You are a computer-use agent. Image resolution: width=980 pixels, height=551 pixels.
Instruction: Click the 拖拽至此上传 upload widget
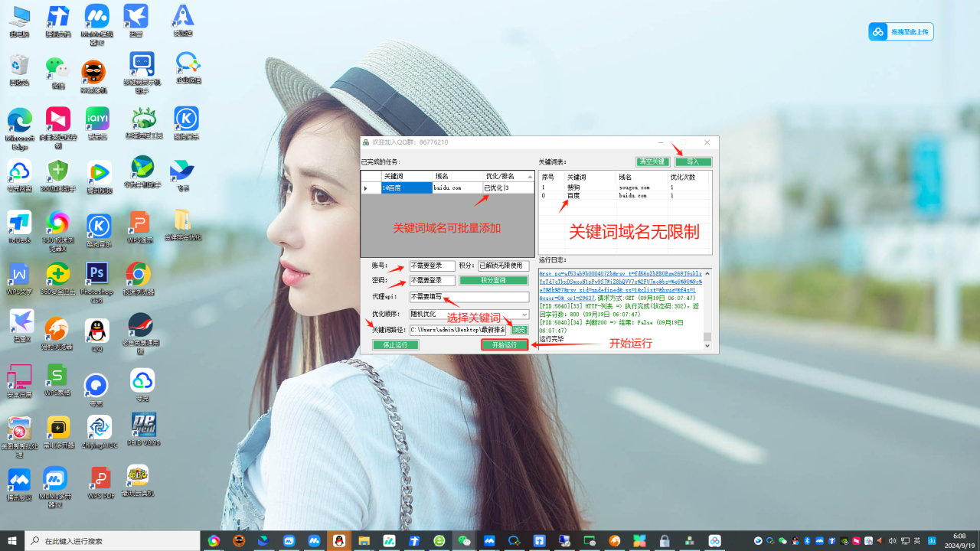[900, 31]
